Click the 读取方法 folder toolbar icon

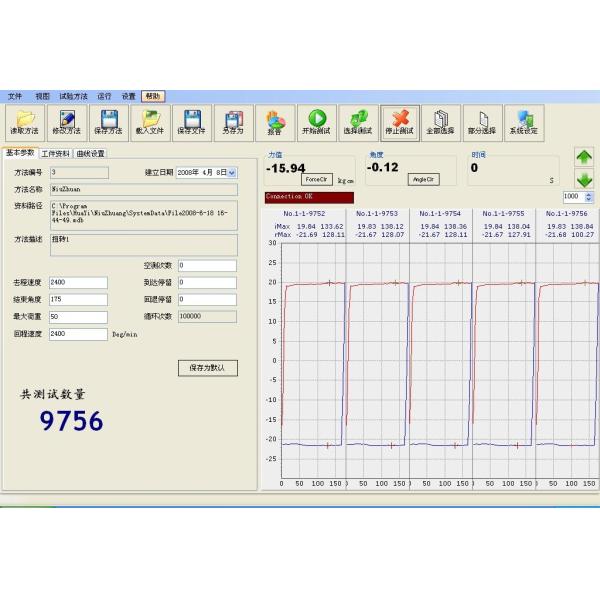click(x=24, y=123)
